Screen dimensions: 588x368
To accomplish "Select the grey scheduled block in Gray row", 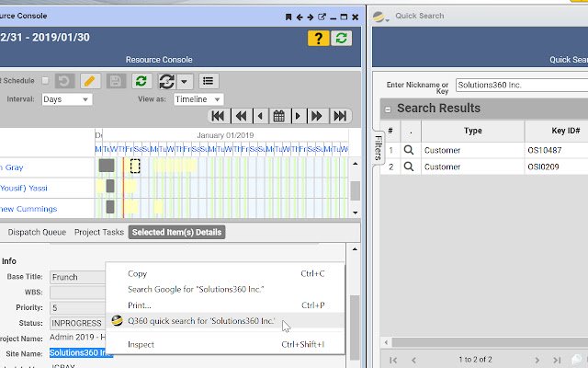I will (107, 166).
